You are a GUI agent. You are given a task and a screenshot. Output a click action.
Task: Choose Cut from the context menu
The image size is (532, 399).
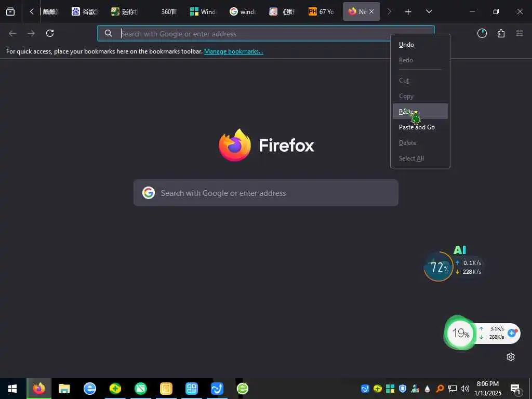point(420,81)
